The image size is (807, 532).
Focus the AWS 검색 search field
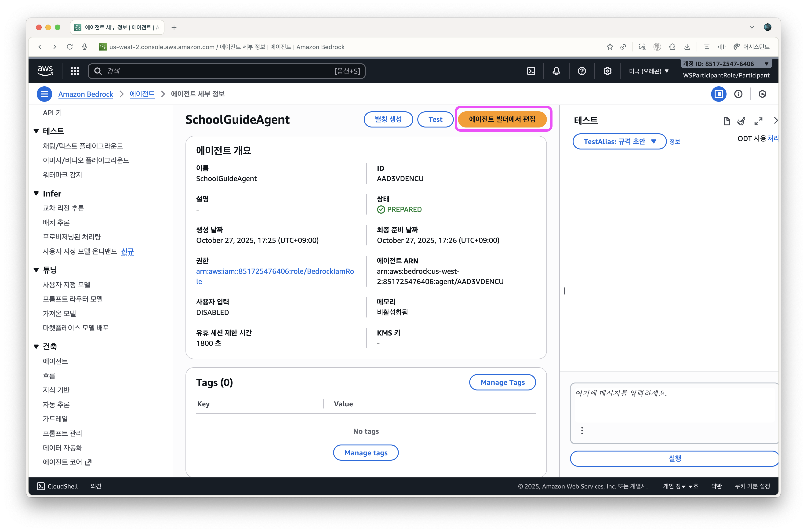(227, 71)
